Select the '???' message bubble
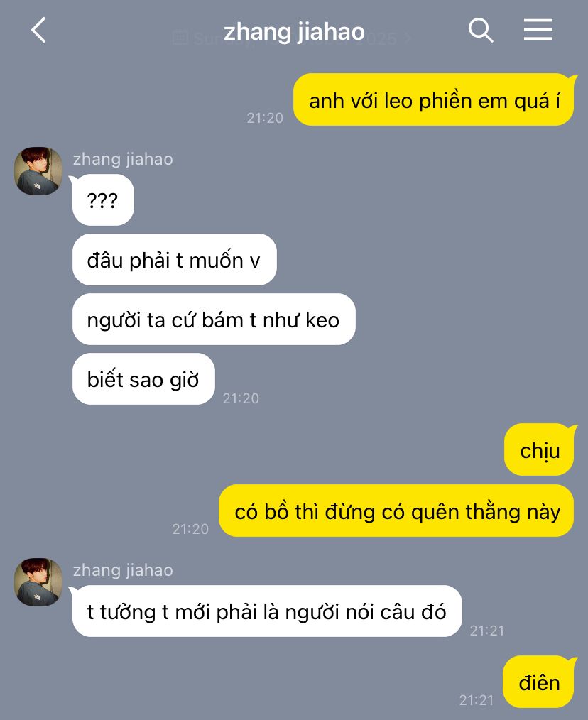 [103, 200]
